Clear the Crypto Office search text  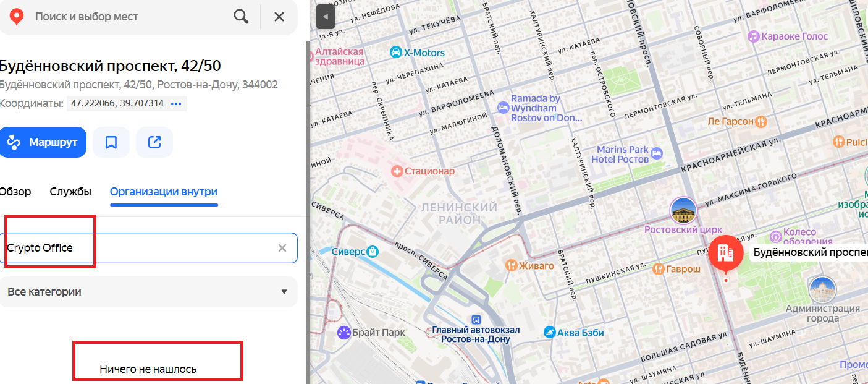pos(282,248)
